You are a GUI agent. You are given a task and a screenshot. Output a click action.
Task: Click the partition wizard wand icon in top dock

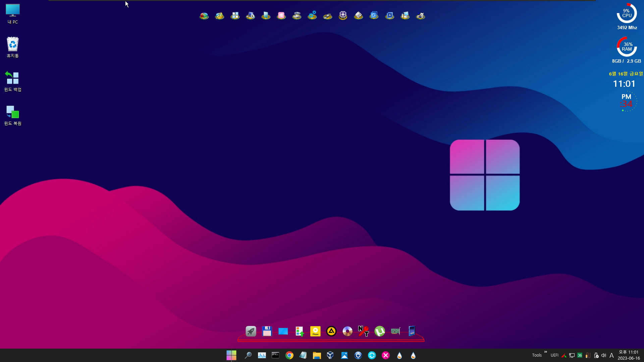click(x=219, y=16)
